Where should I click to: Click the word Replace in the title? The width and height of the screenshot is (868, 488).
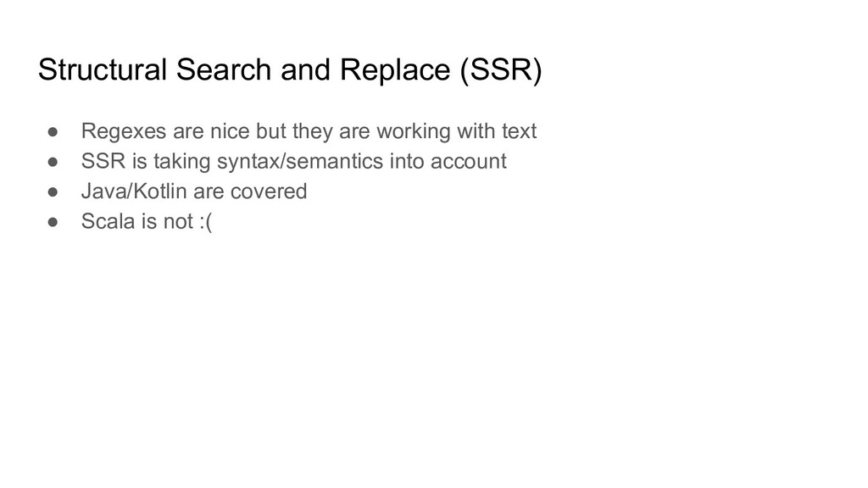(395, 70)
